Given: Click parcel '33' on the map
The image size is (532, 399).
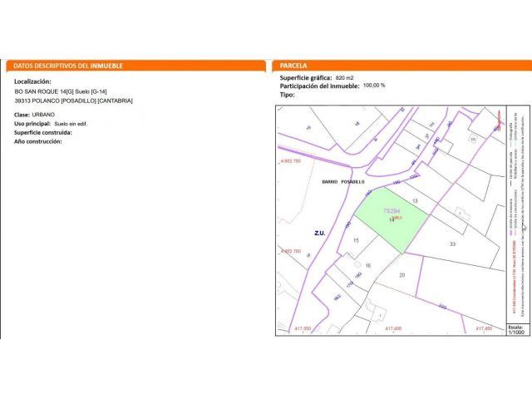Looking at the screenshot, I should (452, 244).
